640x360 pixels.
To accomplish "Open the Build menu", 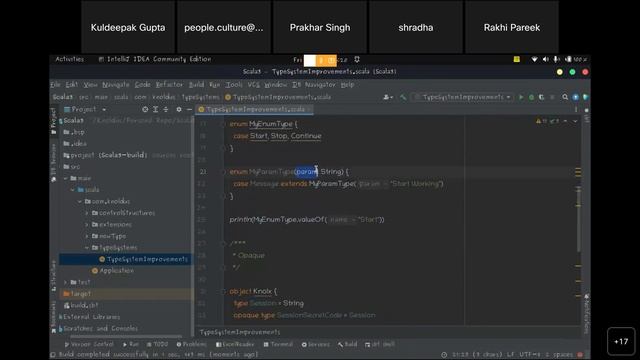I will [196, 85].
